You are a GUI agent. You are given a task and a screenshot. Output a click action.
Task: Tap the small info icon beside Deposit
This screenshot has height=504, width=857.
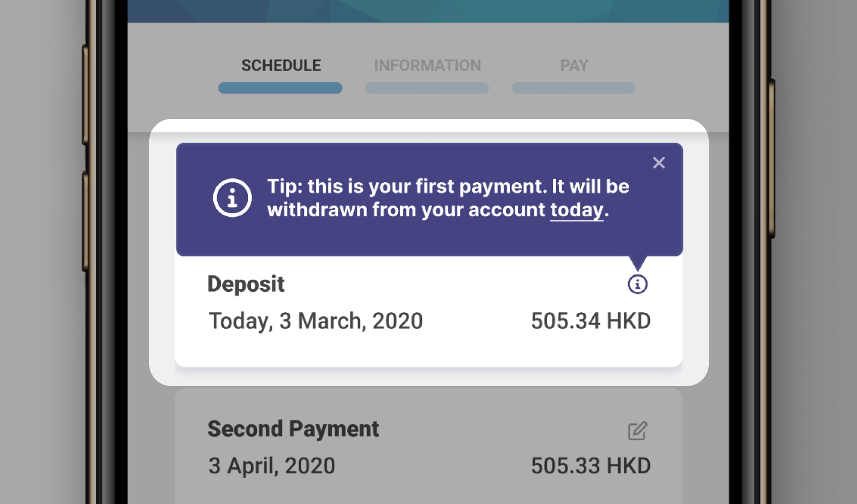pos(637,284)
